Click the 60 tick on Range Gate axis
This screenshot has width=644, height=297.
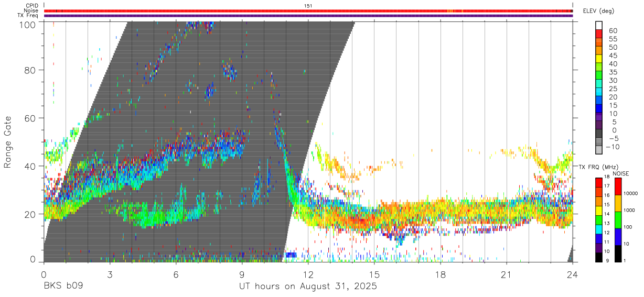point(30,118)
